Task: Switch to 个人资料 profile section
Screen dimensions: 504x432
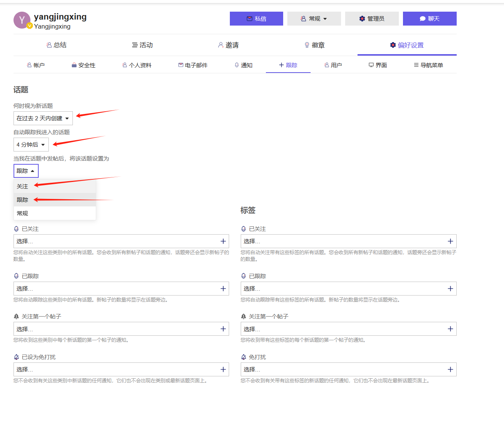Action: [x=137, y=65]
